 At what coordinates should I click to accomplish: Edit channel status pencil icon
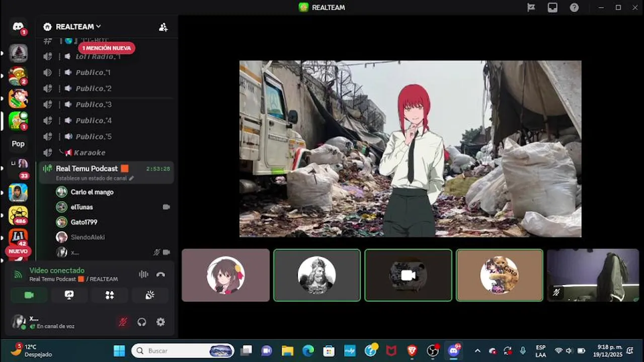132,178
